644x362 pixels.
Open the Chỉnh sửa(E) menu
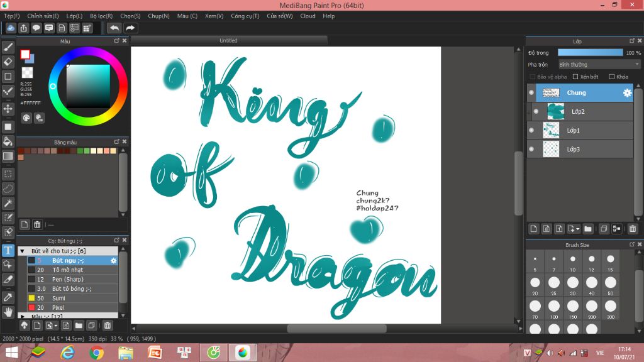43,16
